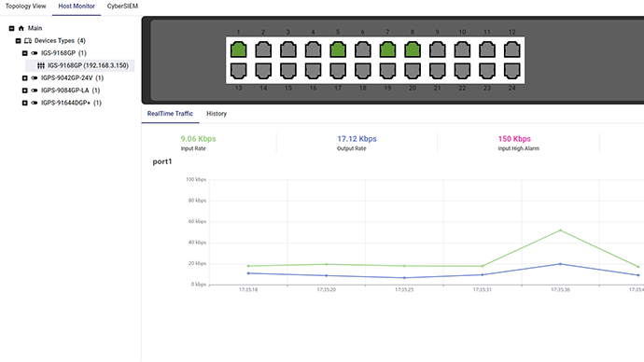Click the IGPS-9042GP-24V (1) label

click(x=72, y=78)
